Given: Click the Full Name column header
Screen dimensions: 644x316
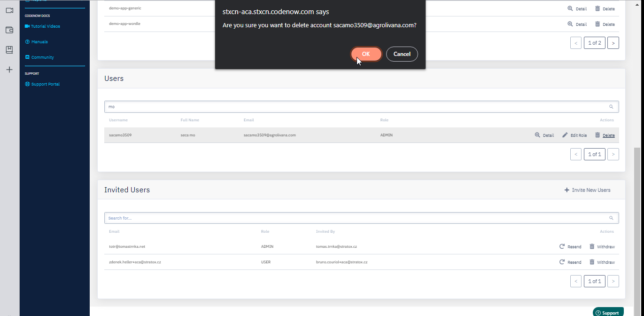Looking at the screenshot, I should click(190, 120).
